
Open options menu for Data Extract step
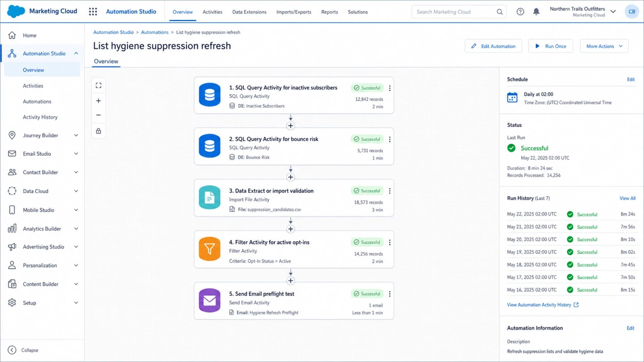pos(389,191)
